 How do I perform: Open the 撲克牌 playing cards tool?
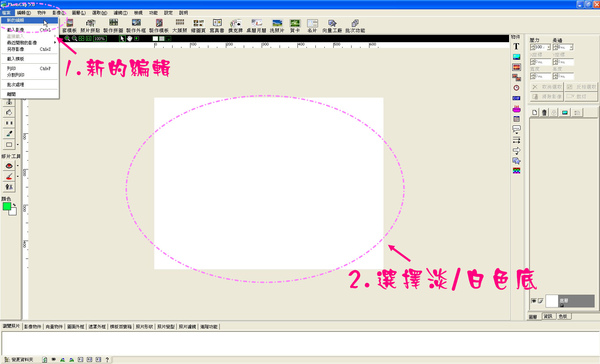235,26
